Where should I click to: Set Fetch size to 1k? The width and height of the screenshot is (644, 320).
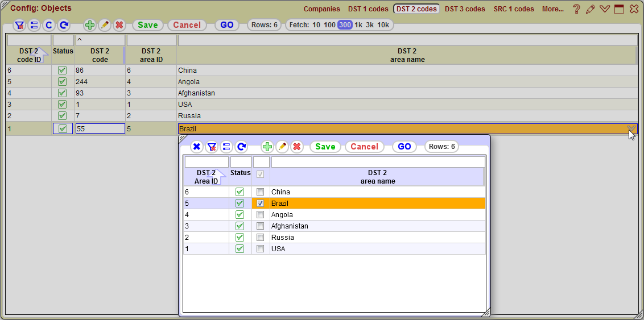358,25
